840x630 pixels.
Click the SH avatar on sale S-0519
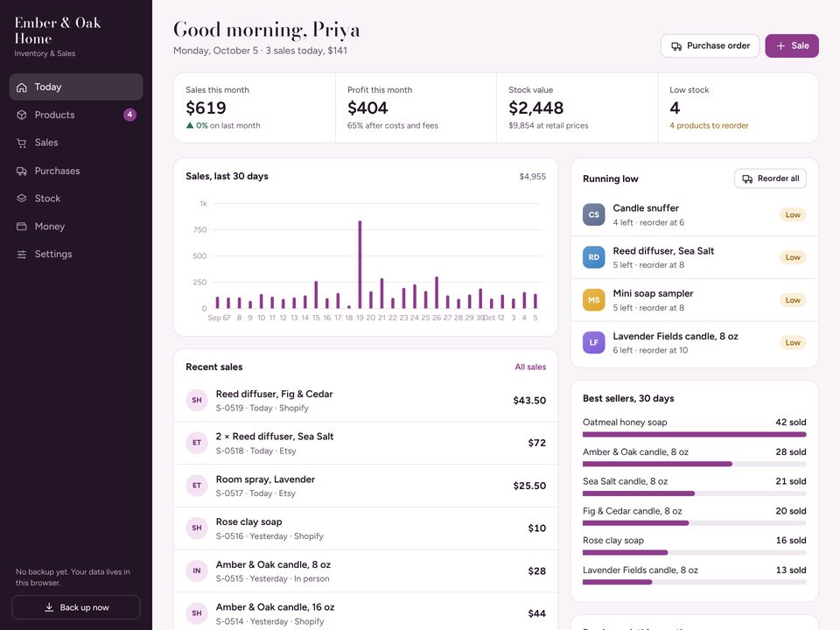[197, 400]
